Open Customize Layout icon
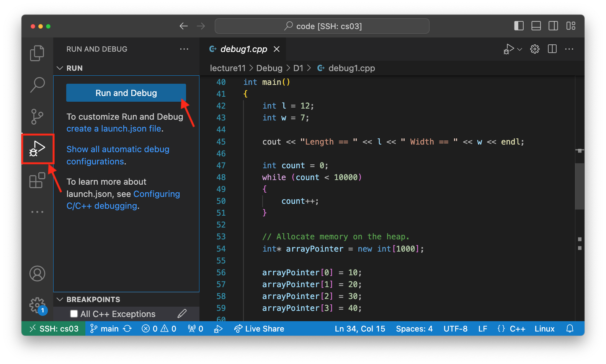The image size is (606, 364). tap(571, 26)
